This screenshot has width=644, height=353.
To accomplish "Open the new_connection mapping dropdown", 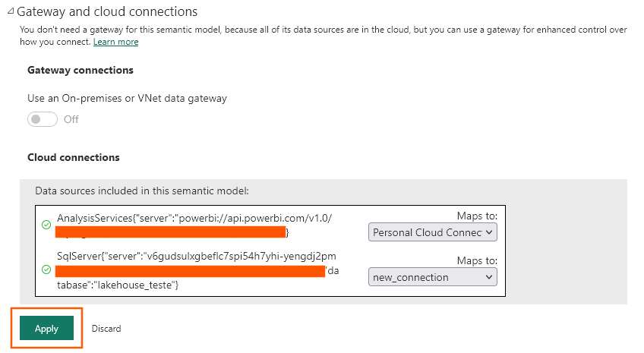I will [432, 277].
